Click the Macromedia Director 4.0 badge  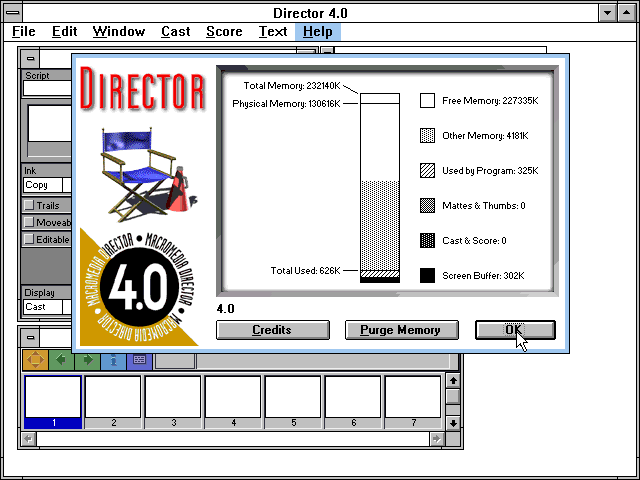click(x=139, y=287)
